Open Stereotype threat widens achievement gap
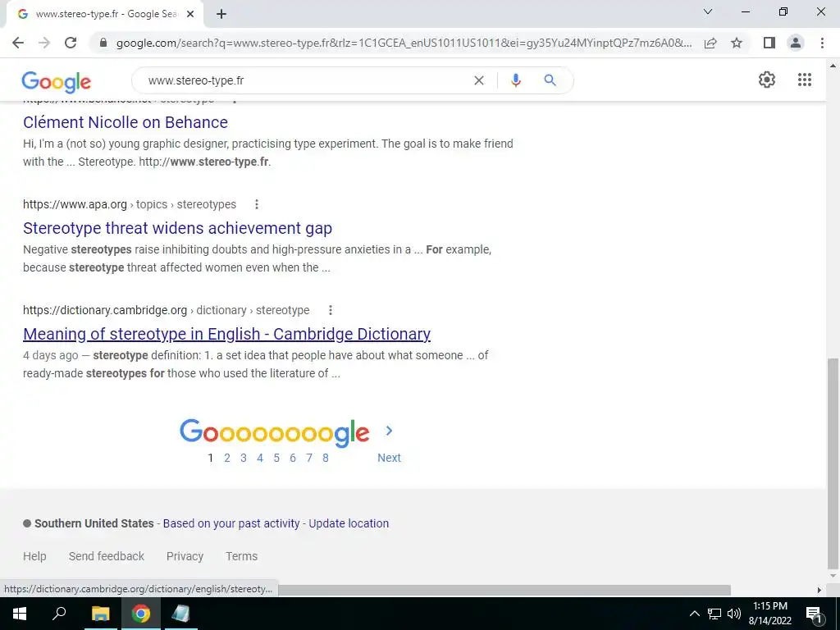 click(177, 228)
